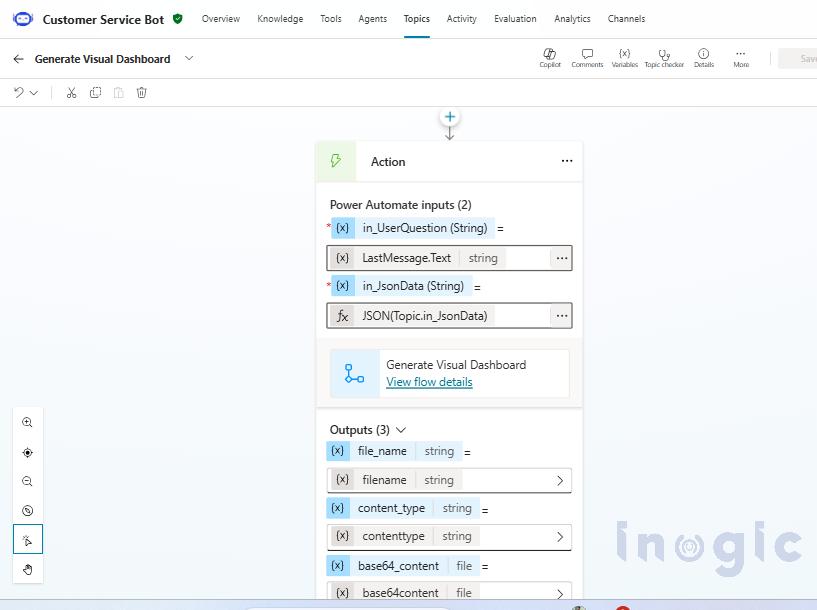Open the Variables panel
The image size is (817, 610).
click(624, 58)
